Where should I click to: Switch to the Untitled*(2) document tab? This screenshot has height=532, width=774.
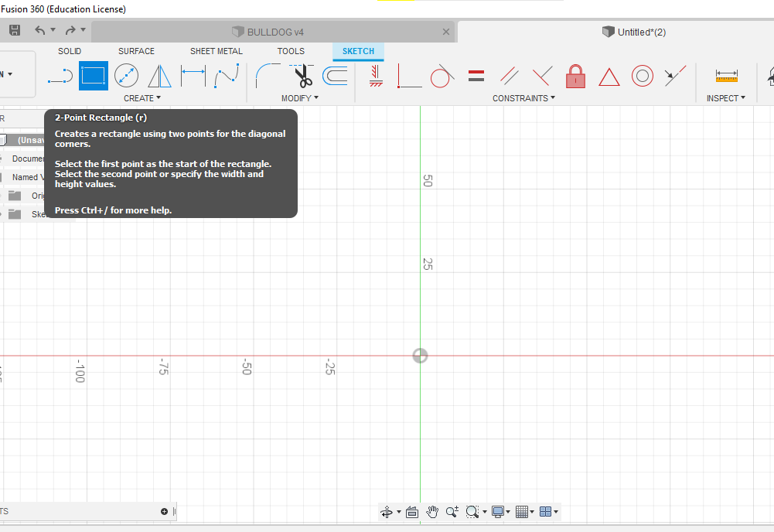coord(634,32)
